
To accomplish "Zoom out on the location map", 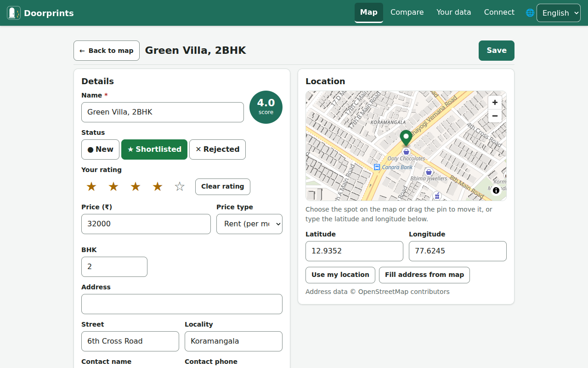I will (495, 116).
